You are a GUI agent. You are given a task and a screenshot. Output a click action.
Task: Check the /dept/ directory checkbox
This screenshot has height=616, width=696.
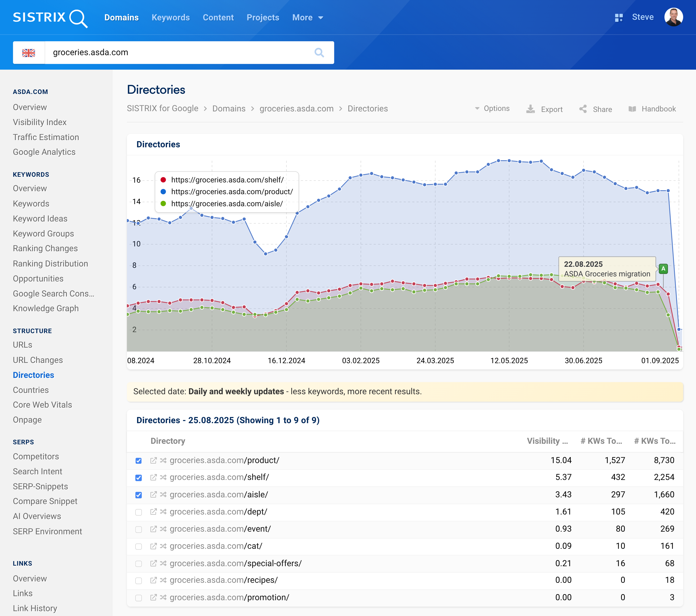[139, 512]
